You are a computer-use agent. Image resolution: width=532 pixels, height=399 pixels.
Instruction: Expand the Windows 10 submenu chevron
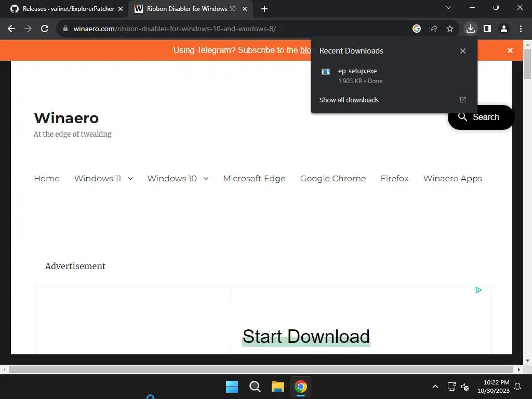pyautogui.click(x=206, y=179)
